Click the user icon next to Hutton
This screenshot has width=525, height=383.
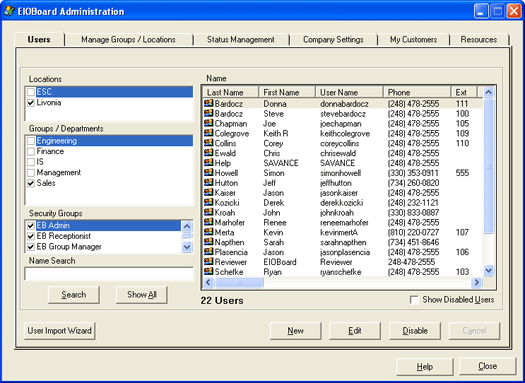click(x=209, y=182)
